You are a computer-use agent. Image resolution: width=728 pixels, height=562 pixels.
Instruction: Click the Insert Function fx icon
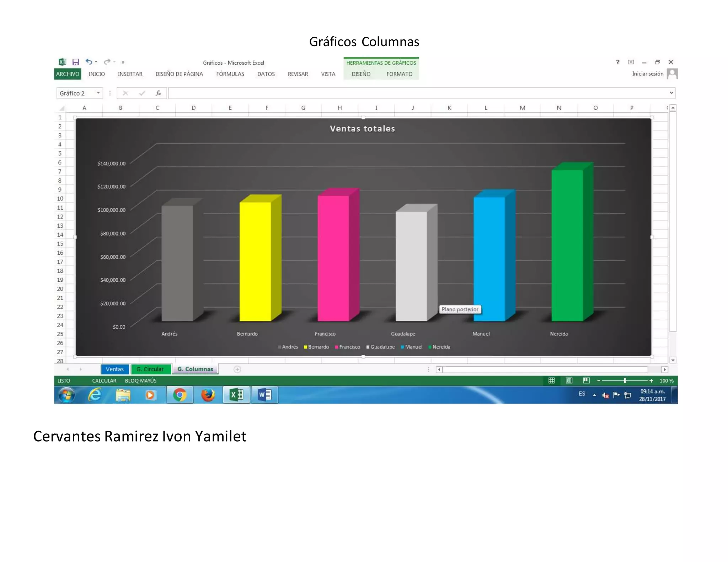tap(158, 93)
